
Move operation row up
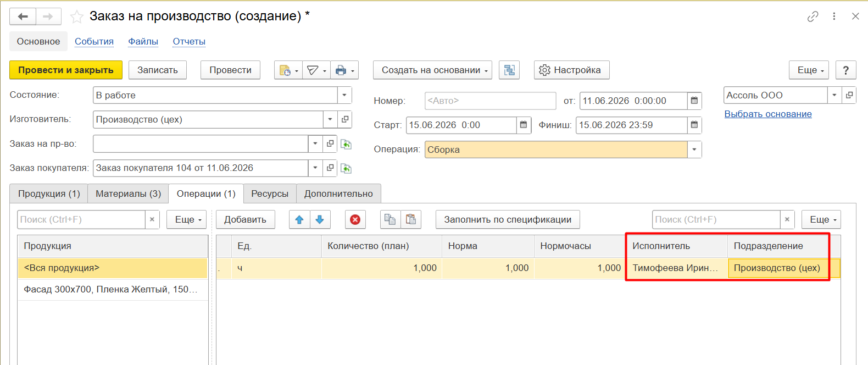[x=299, y=219]
